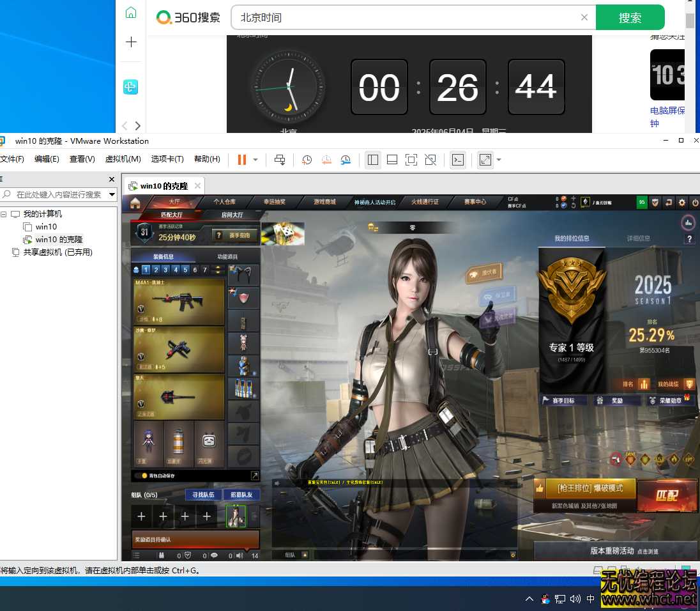
Task: Open game settings gear icon
Action: point(682,203)
